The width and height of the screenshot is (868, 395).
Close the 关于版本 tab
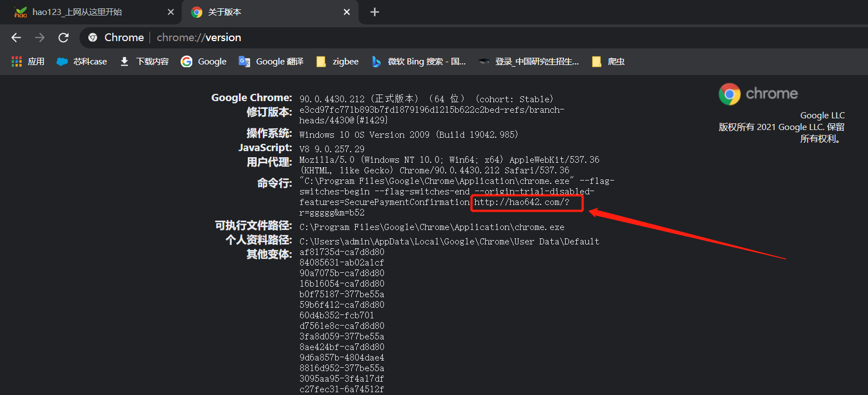click(347, 12)
